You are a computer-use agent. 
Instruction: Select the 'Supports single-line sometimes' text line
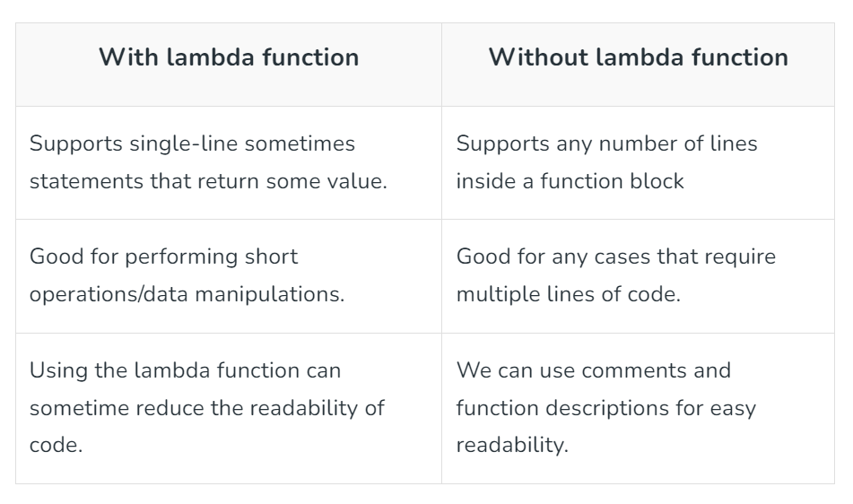(192, 143)
